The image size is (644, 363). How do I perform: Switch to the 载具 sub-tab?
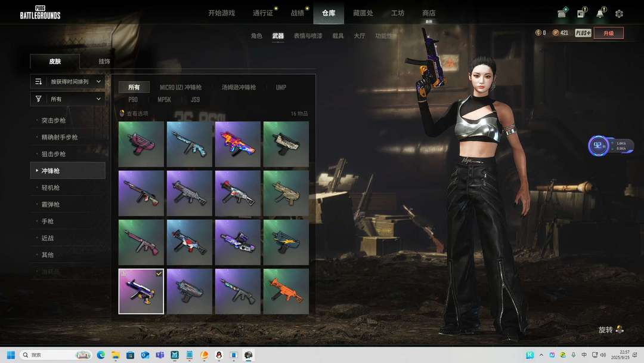pyautogui.click(x=338, y=36)
